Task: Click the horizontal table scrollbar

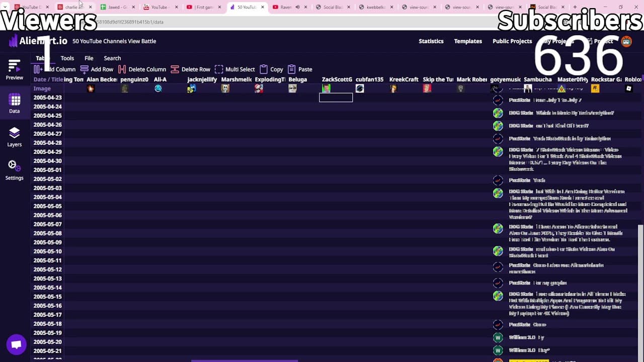Action: [245, 360]
